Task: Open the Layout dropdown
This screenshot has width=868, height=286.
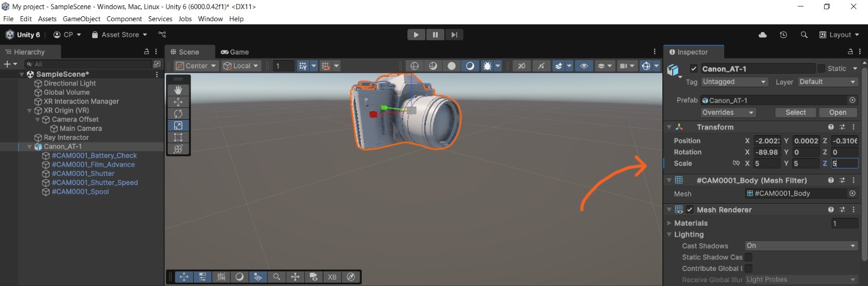Action: point(839,35)
